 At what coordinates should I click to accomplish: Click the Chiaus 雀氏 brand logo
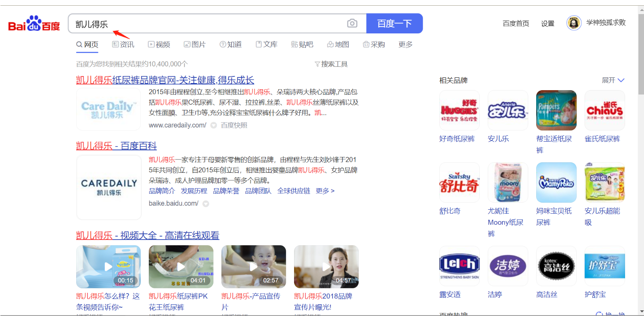[x=605, y=110]
